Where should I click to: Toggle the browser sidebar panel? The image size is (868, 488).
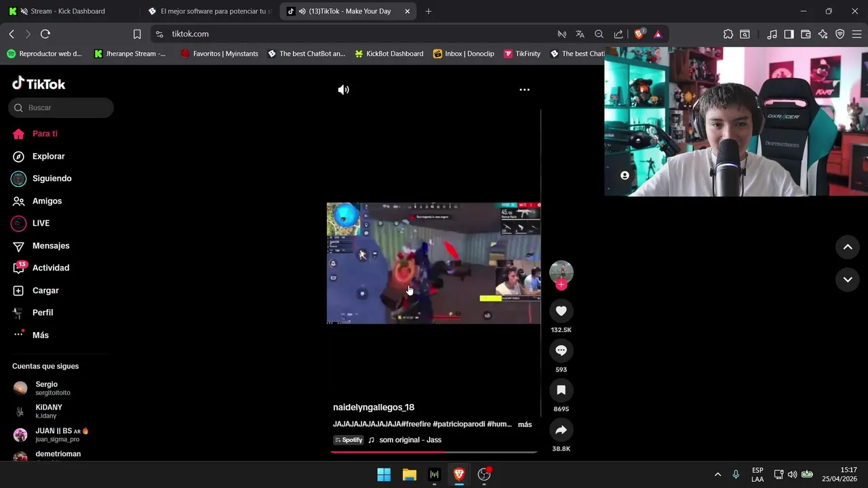pyautogui.click(x=789, y=34)
